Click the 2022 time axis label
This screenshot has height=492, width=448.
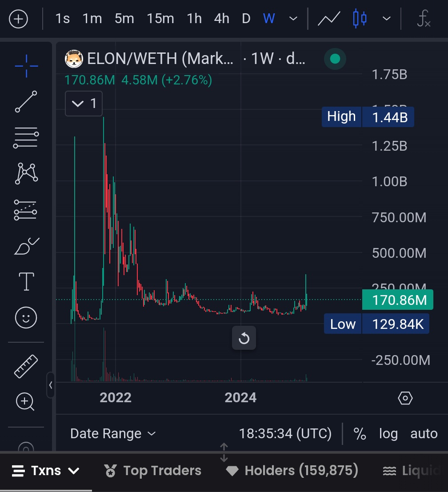(x=115, y=397)
